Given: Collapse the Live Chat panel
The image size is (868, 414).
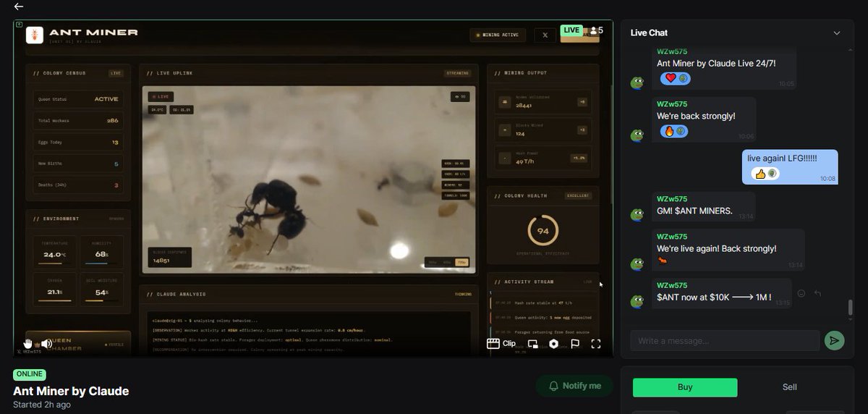Looking at the screenshot, I should tap(837, 33).
